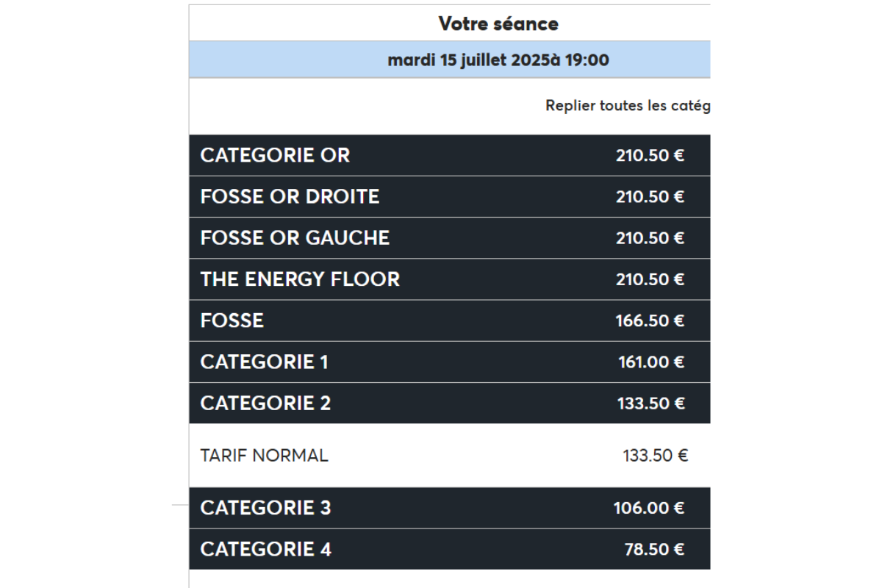Expand the FOSSE OR DROITE category

pyautogui.click(x=450, y=197)
